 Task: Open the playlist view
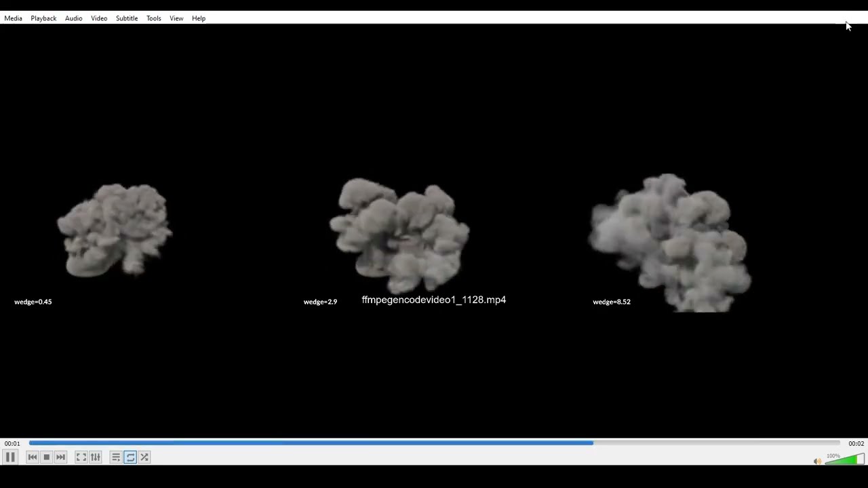click(x=116, y=457)
